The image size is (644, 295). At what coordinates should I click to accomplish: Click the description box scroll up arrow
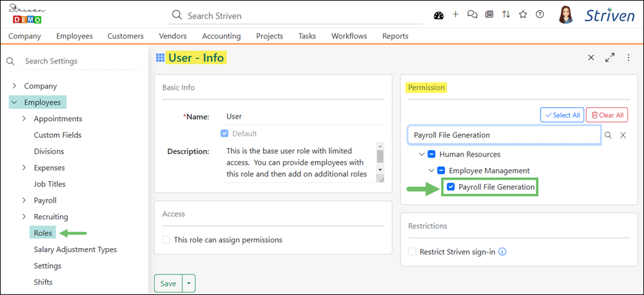point(380,146)
